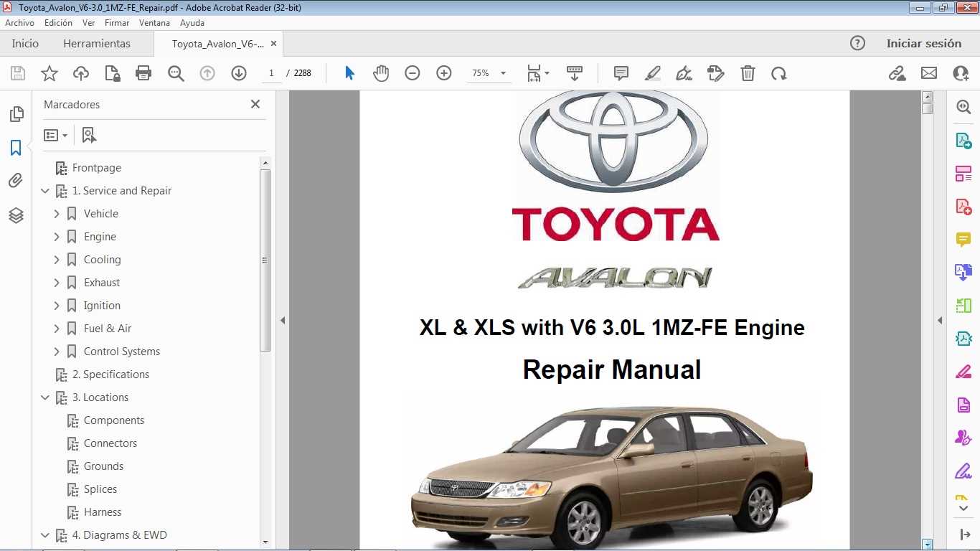Open the attachments paperclip panel
This screenshot has height=551, width=980.
coord(16,181)
